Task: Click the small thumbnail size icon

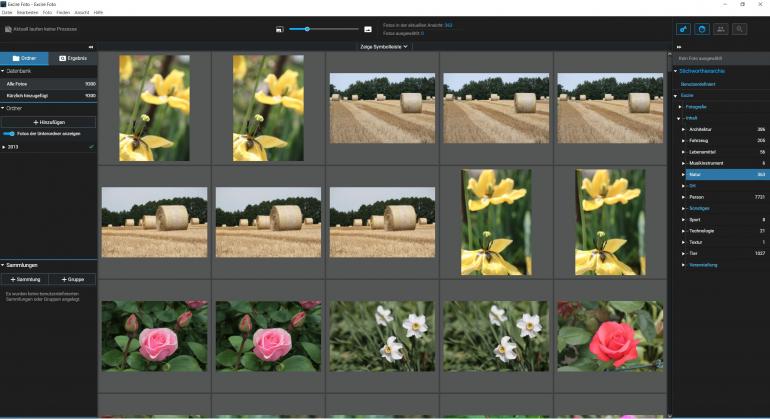Action: (x=278, y=30)
